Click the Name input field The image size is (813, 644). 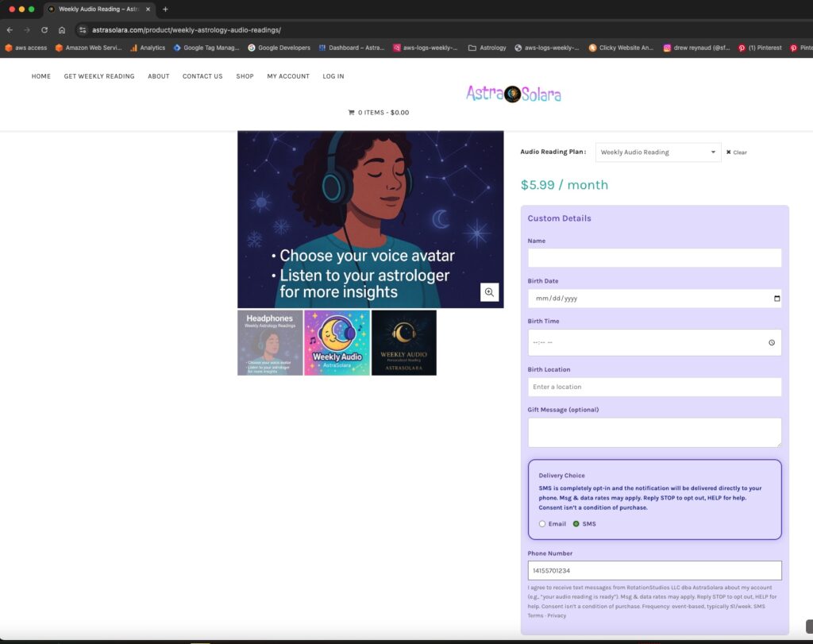[654, 258]
